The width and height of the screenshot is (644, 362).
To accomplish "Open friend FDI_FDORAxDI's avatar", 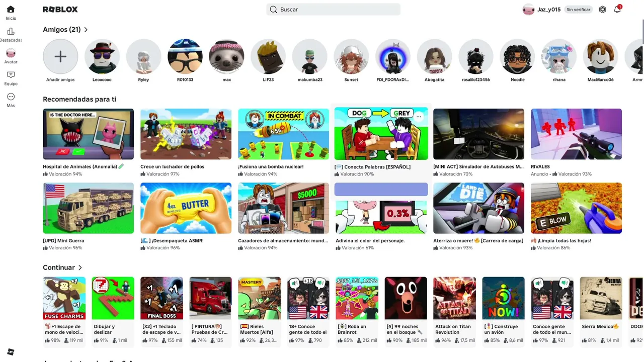I will coord(393,56).
